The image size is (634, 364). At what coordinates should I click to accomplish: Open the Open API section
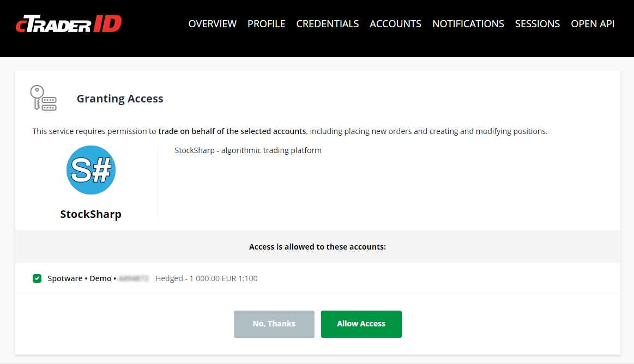593,24
